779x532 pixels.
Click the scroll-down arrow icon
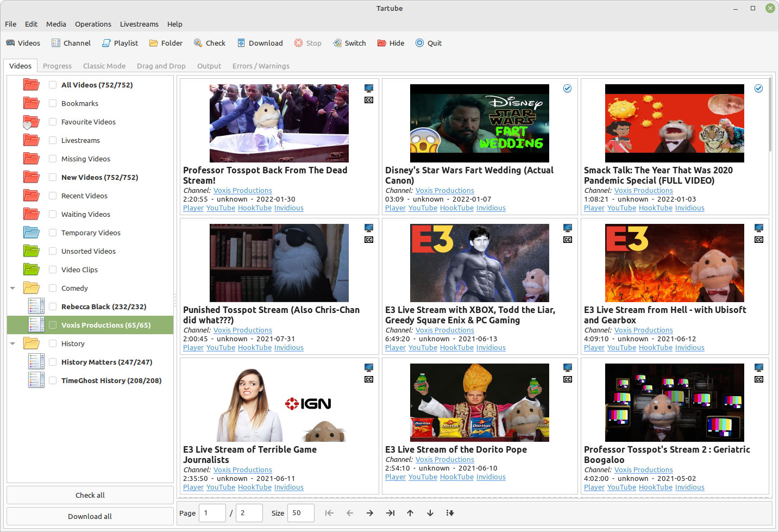pyautogui.click(x=430, y=513)
